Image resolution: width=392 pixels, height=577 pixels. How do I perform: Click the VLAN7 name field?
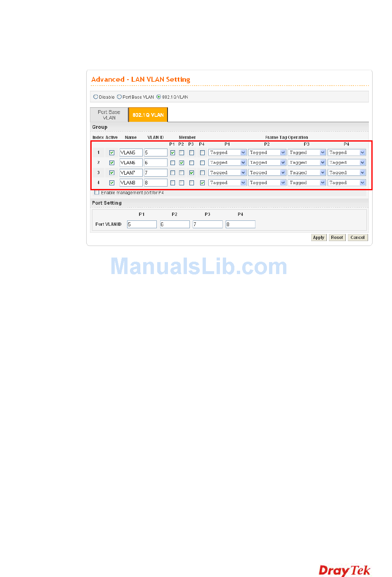(131, 173)
